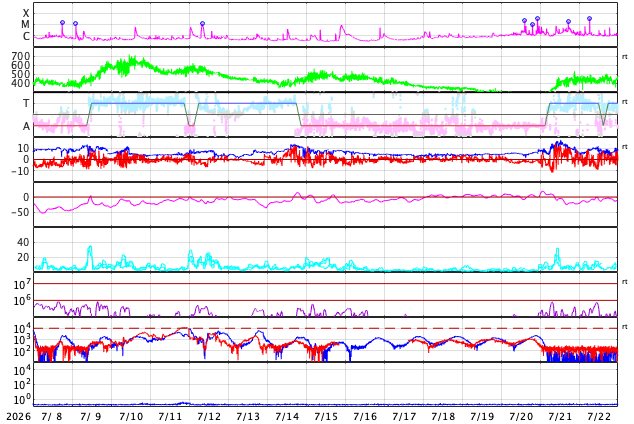The width and height of the screenshot is (634, 424).
Task: Click the A sector label
Action: [26, 127]
